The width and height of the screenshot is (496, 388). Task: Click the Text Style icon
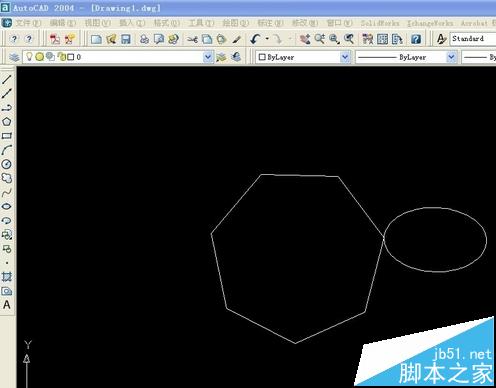click(441, 39)
